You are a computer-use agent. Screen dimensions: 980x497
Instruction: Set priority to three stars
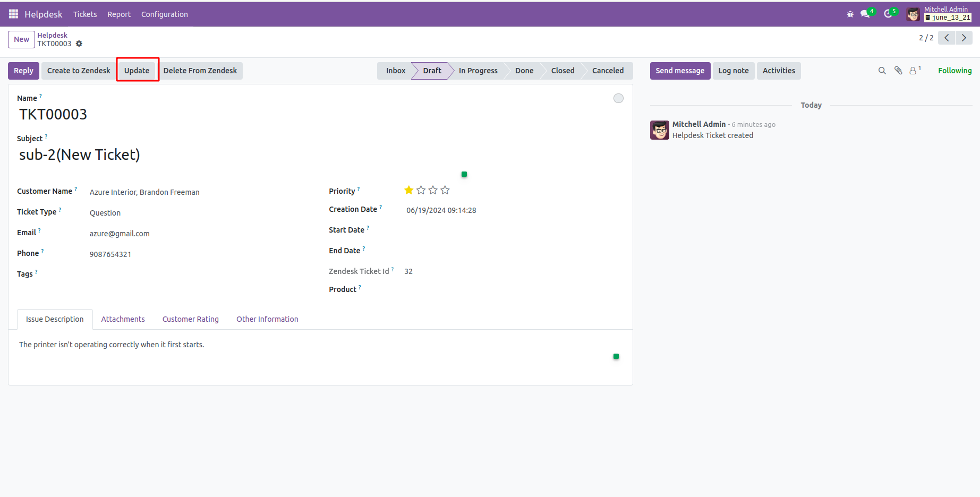pos(433,190)
